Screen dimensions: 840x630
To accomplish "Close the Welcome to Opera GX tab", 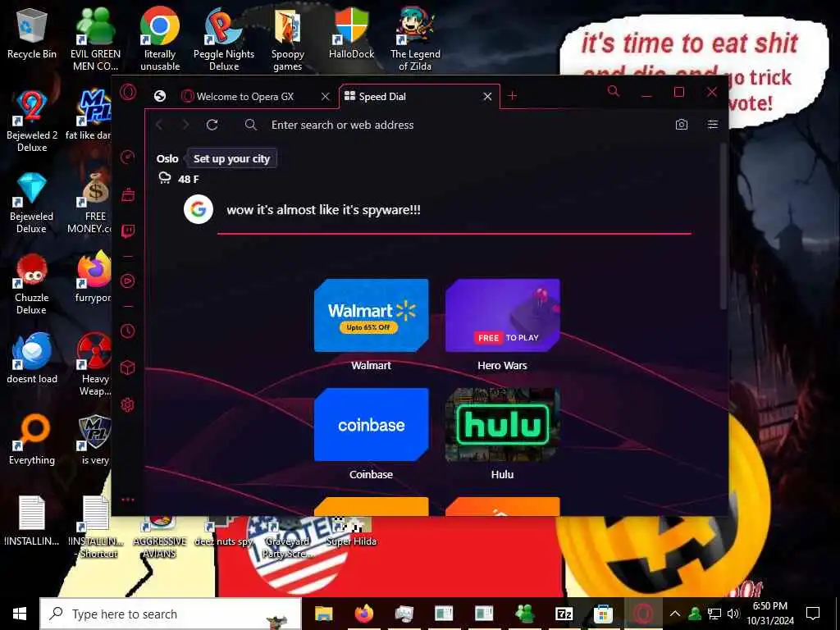I will [x=325, y=97].
